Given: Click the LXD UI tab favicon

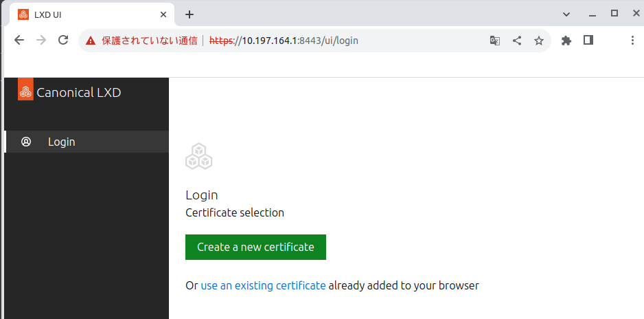Looking at the screenshot, I should [23, 15].
